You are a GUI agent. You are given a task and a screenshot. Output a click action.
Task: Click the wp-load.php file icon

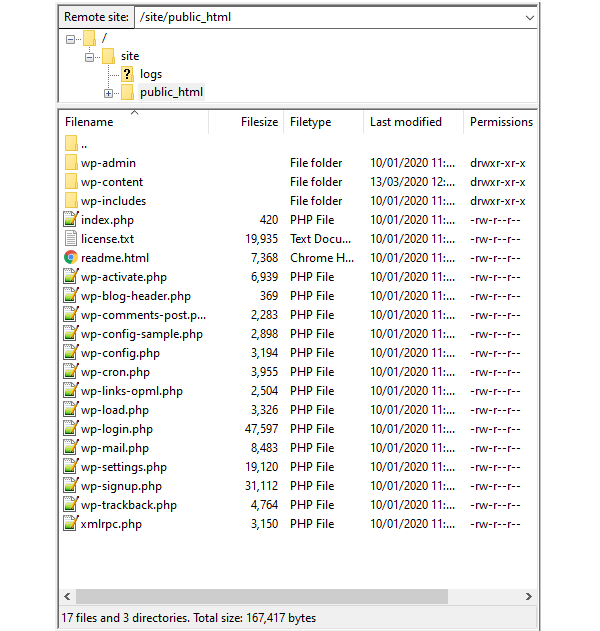[x=70, y=409]
